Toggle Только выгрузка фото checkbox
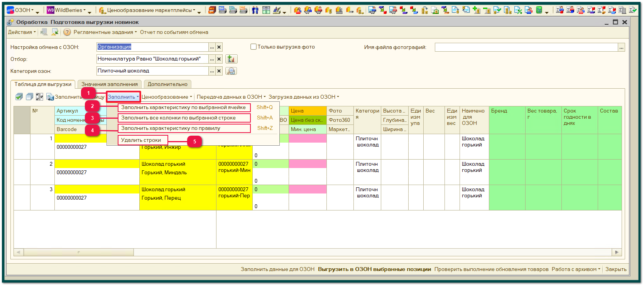This screenshot has height=286, width=644. (254, 47)
